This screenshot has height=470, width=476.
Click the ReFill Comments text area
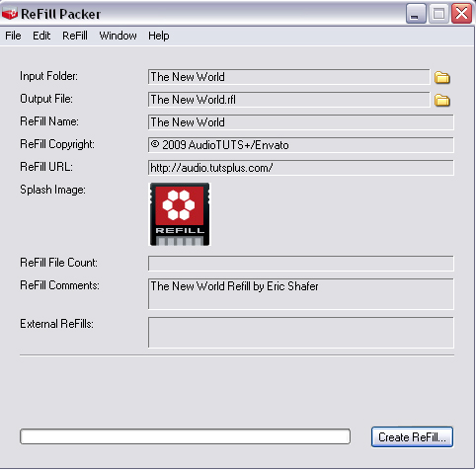coord(301,294)
